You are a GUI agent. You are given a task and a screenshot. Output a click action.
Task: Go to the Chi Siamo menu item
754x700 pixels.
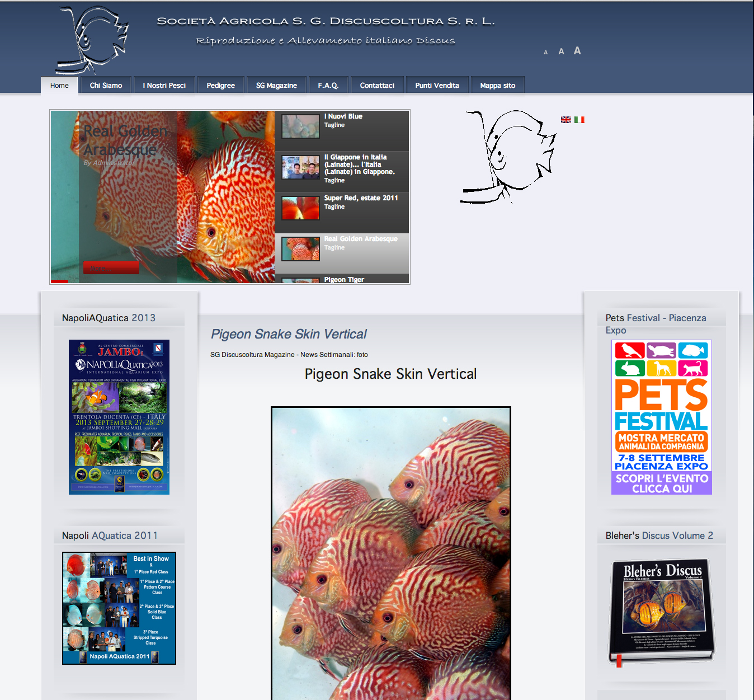click(106, 86)
